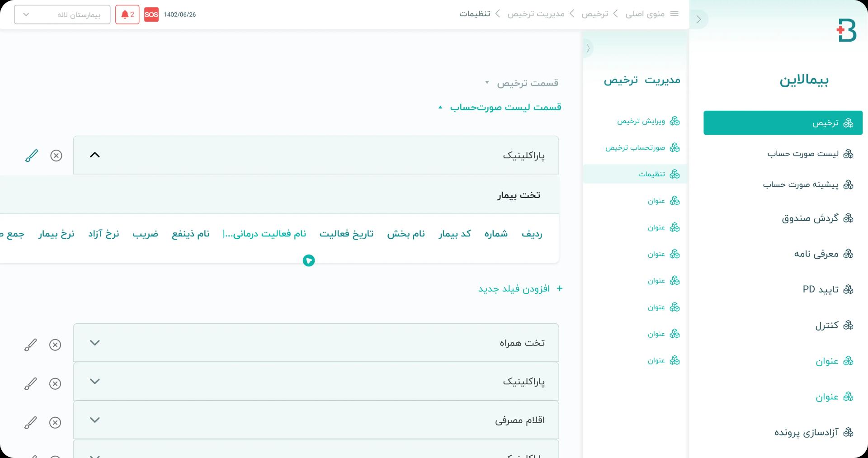868x458 pixels.
Task: Click the ردیف column header
Action: 532,234
